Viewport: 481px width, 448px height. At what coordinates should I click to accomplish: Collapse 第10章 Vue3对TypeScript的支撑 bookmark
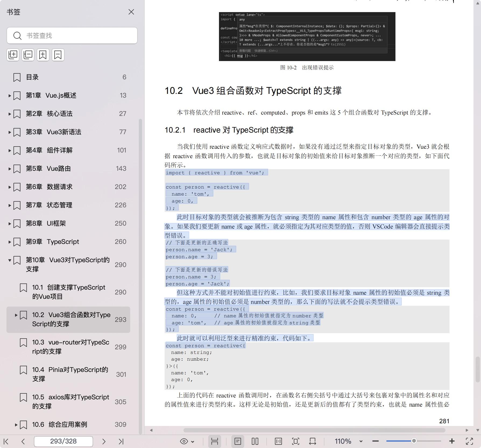(x=10, y=260)
